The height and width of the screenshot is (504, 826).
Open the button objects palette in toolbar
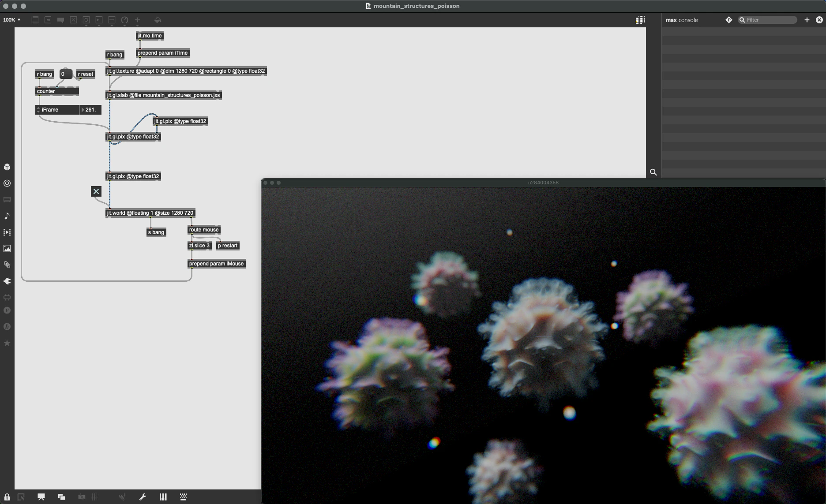86,20
